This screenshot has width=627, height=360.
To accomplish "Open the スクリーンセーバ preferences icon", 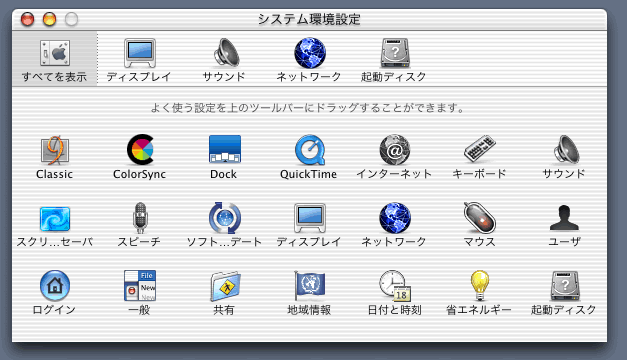I will [x=55, y=219].
